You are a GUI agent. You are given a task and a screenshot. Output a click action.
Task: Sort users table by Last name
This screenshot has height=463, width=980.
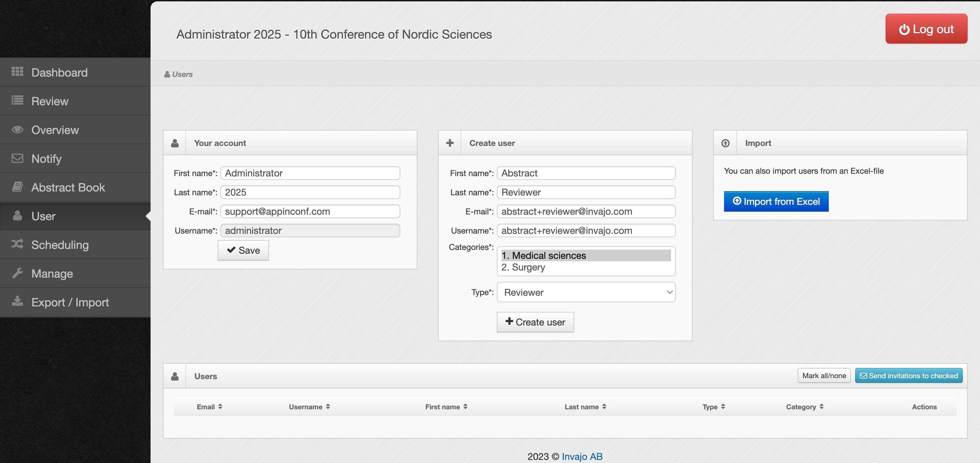pyautogui.click(x=585, y=407)
